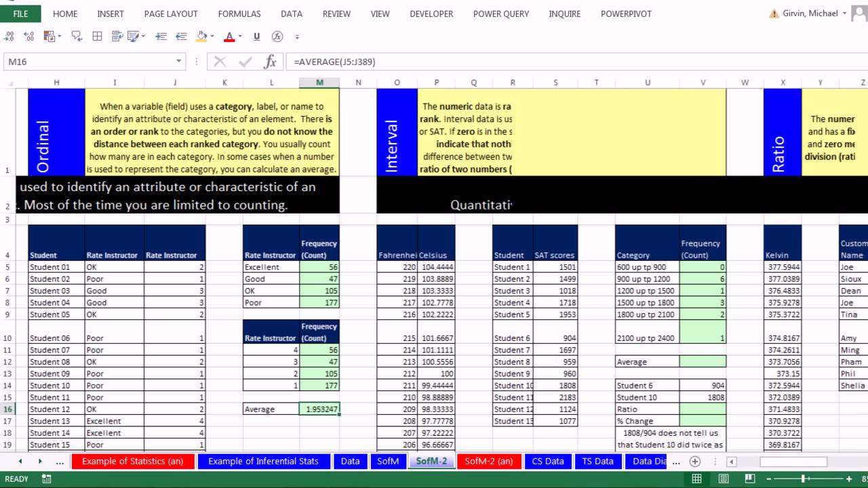Go to previous sheet tabs arrow

(20, 462)
